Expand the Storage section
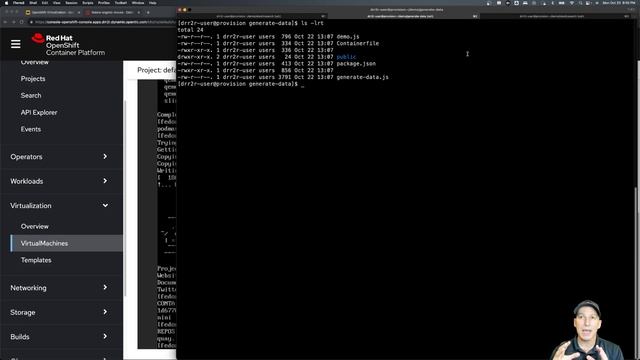Screen dimensions: 640x360 pyautogui.click(x=60, y=312)
